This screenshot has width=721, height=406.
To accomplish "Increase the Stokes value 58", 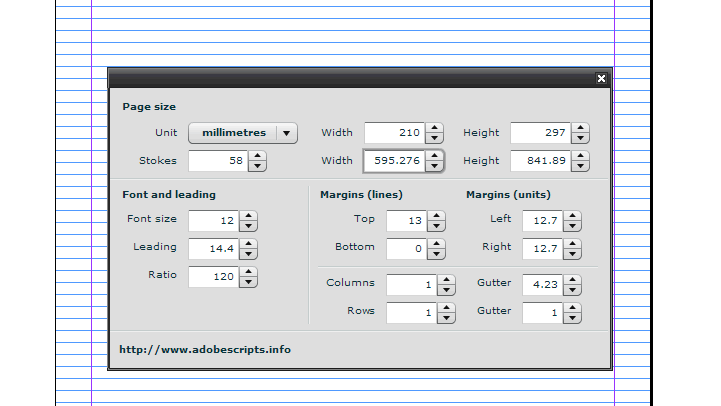I will (258, 156).
